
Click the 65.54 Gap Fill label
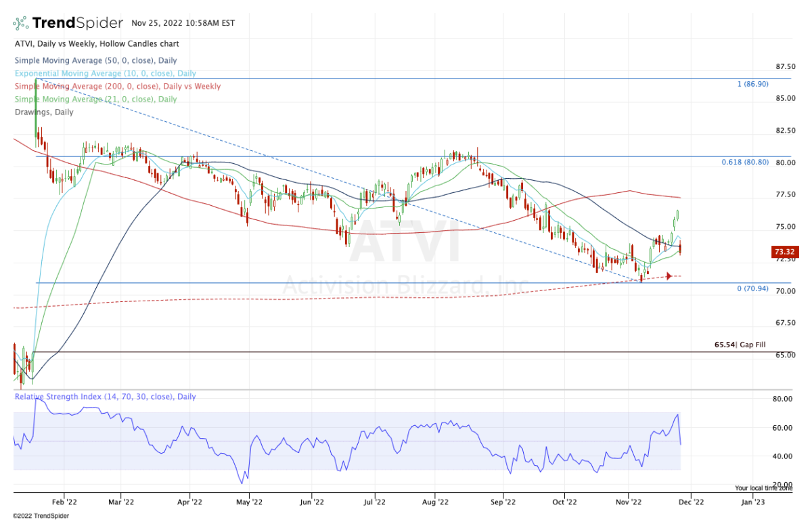[x=740, y=345]
